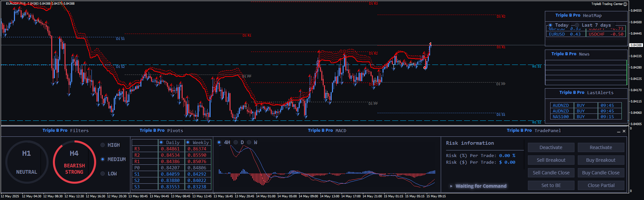Click the EURUSD cell in HeatMap
The image size is (644, 200).
click(557, 34)
